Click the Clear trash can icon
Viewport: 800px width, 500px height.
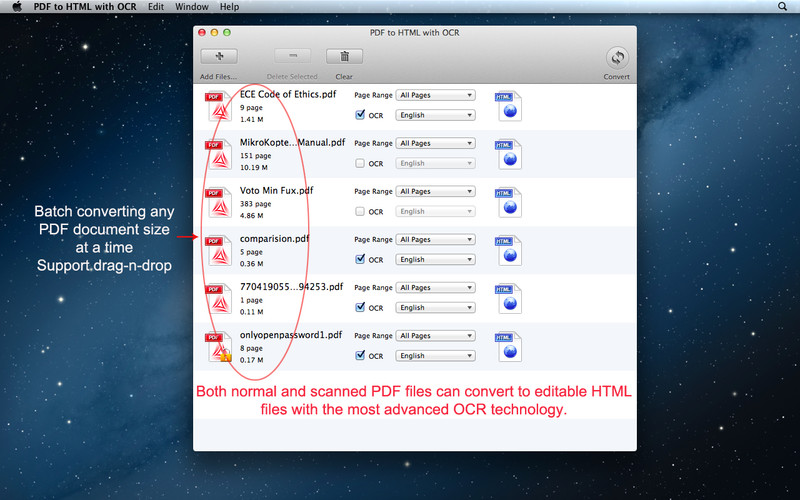tap(344, 57)
